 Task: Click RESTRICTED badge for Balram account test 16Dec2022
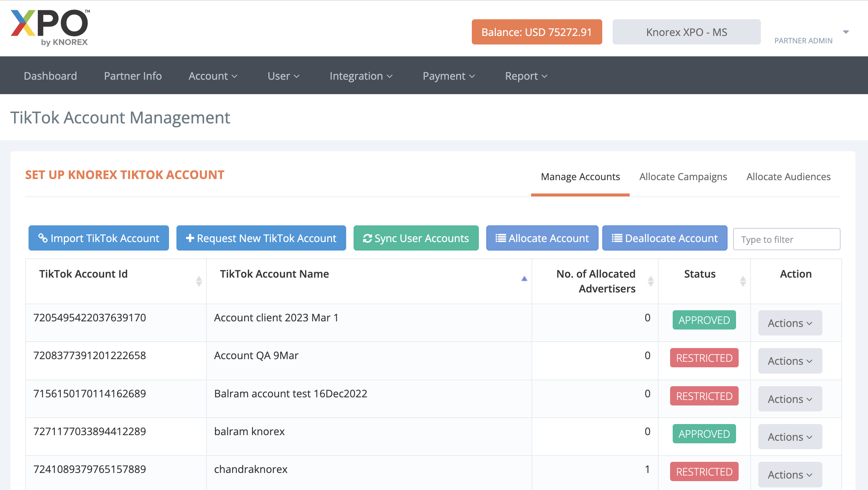[704, 396]
